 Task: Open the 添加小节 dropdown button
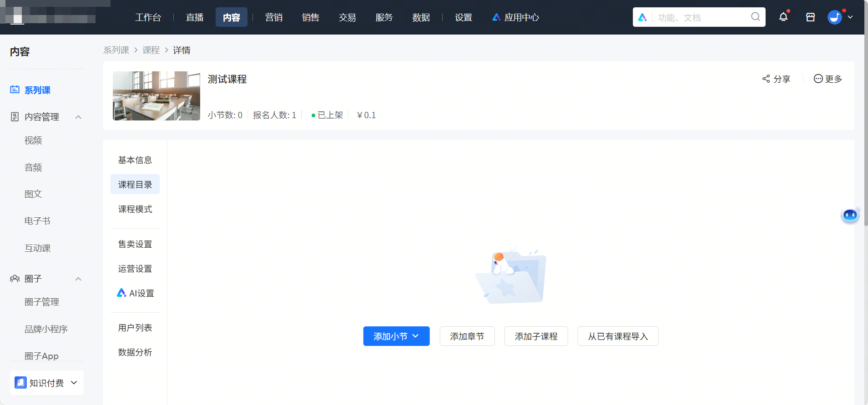click(x=396, y=336)
